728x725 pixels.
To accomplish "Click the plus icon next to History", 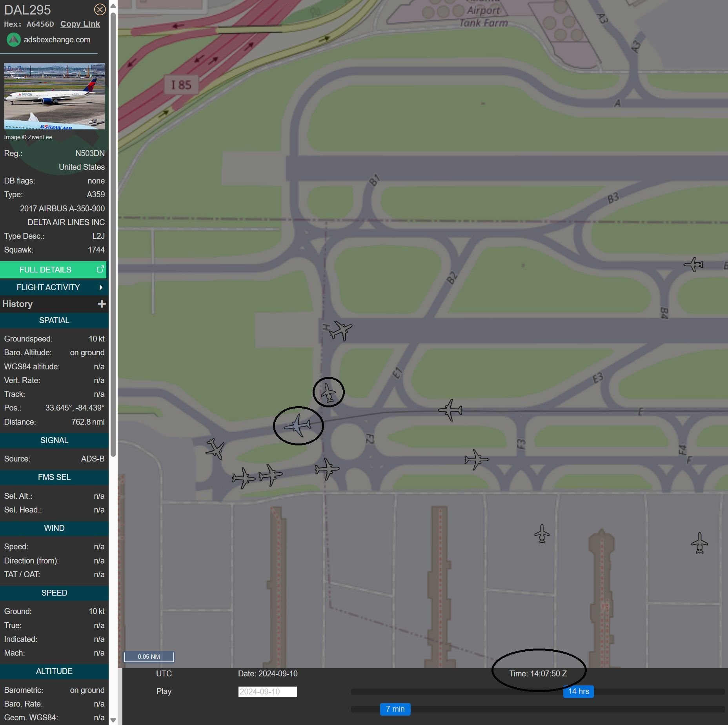I will pyautogui.click(x=102, y=304).
